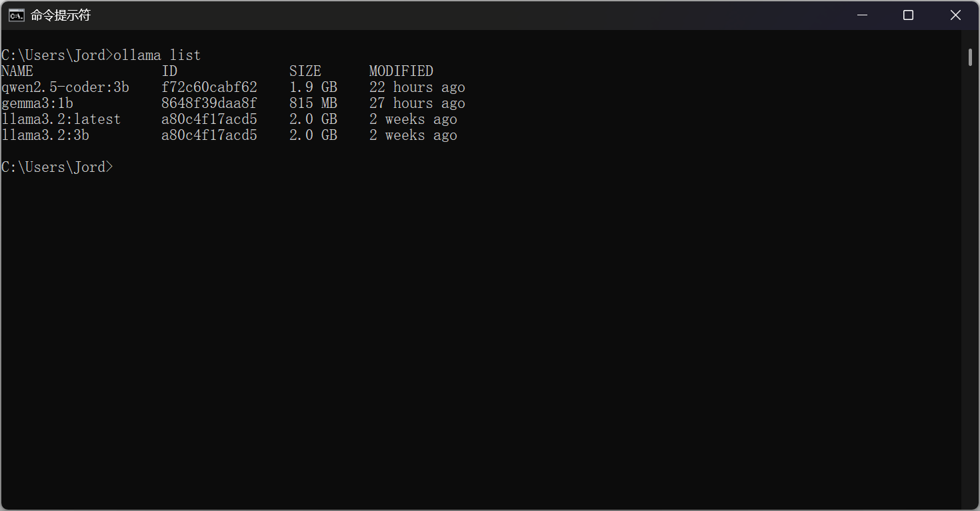This screenshot has width=980, height=511.
Task: Click the ID in the llama3.2:latest row
Action: (209, 119)
